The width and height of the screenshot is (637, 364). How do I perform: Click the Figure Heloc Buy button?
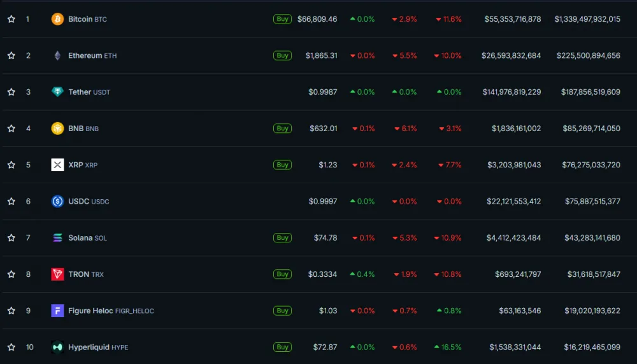282,311
